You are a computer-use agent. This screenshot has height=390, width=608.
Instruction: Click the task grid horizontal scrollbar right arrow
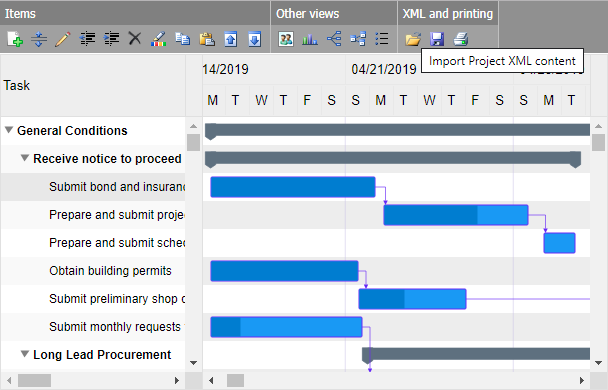[177, 380]
